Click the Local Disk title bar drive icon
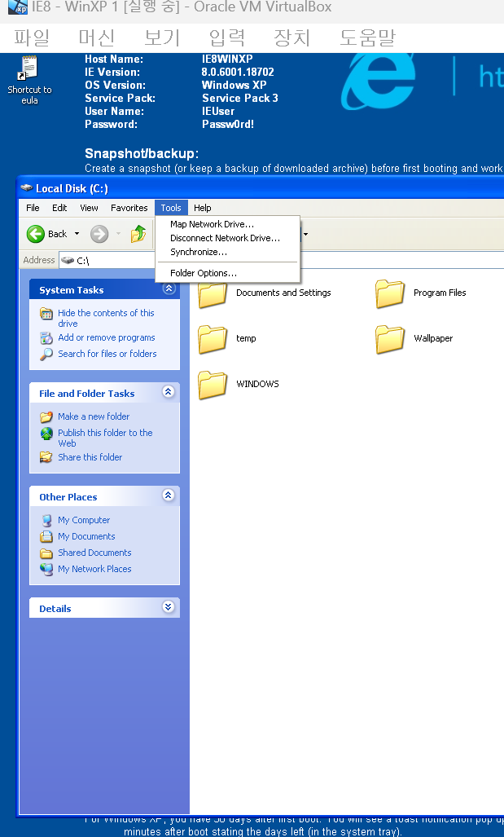Image resolution: width=504 pixels, height=837 pixels. (x=26, y=188)
